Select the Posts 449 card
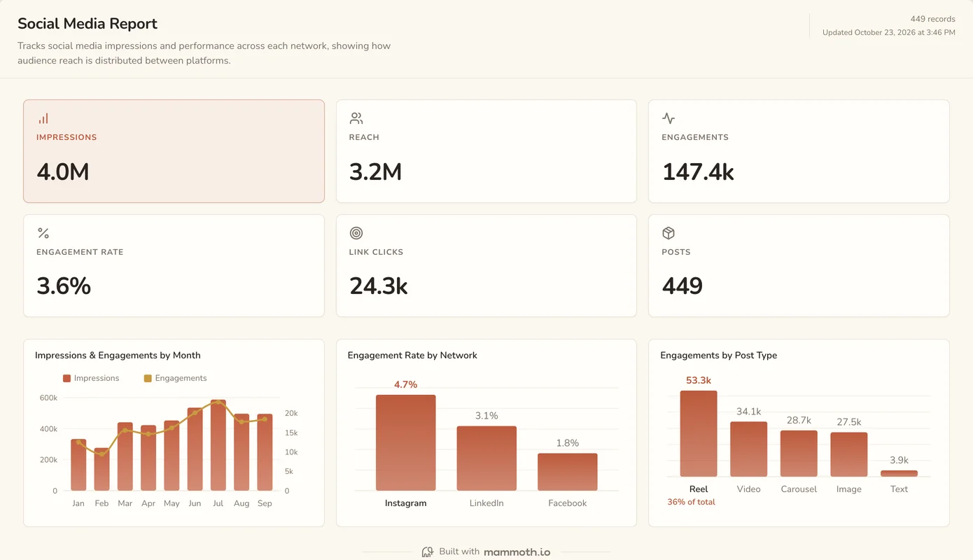This screenshot has width=973, height=560. [799, 266]
